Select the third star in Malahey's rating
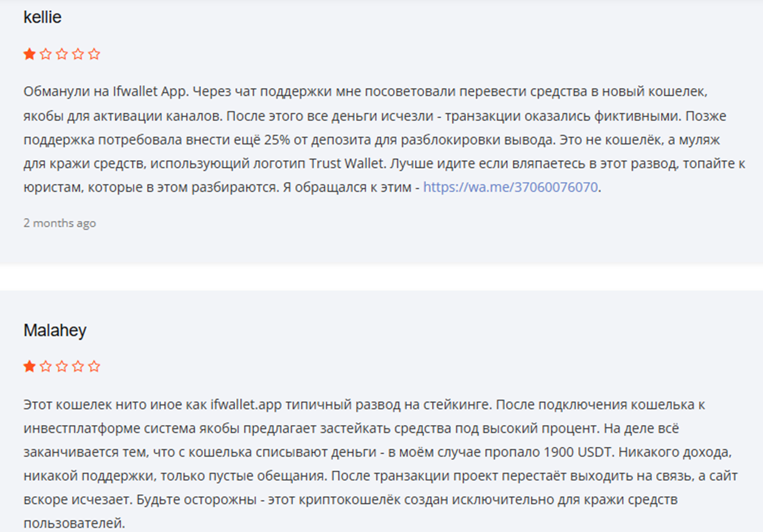The image size is (763, 532). point(61,366)
